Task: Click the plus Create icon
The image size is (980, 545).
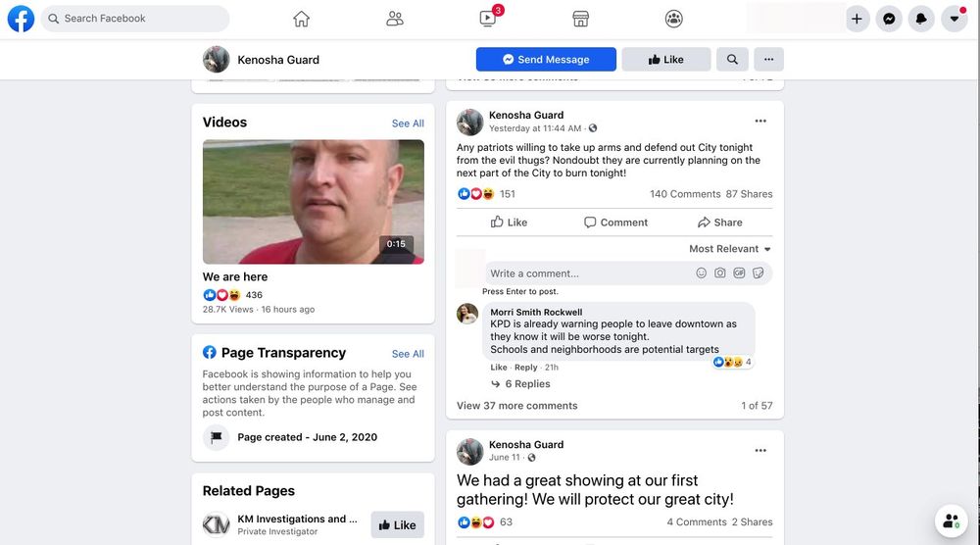Action: point(857,19)
